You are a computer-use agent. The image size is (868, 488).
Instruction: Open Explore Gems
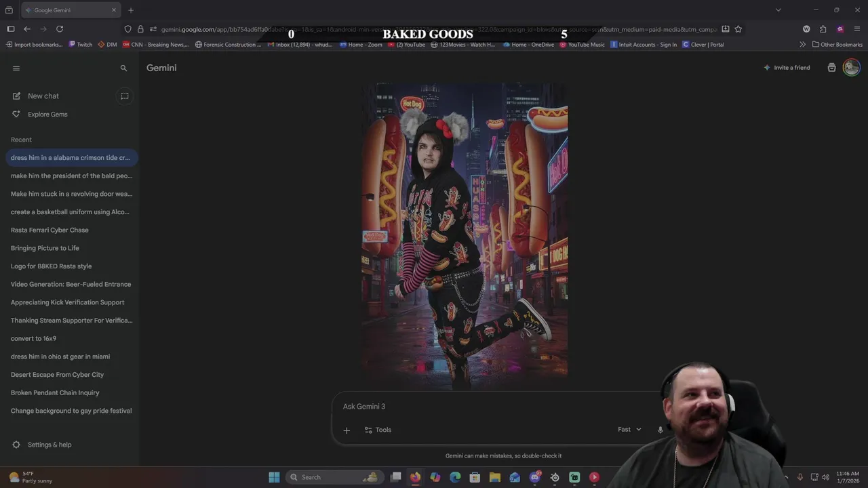pyautogui.click(x=47, y=115)
